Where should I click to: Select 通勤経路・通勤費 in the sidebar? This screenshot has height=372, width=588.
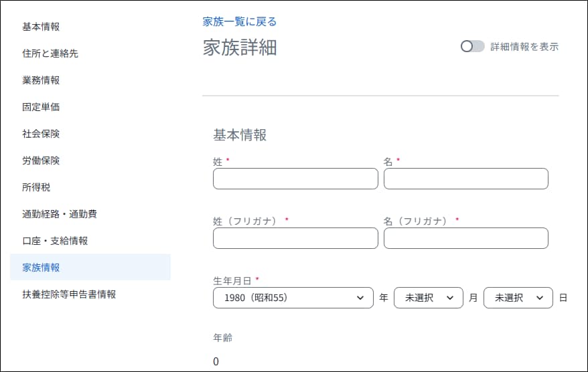click(x=60, y=214)
